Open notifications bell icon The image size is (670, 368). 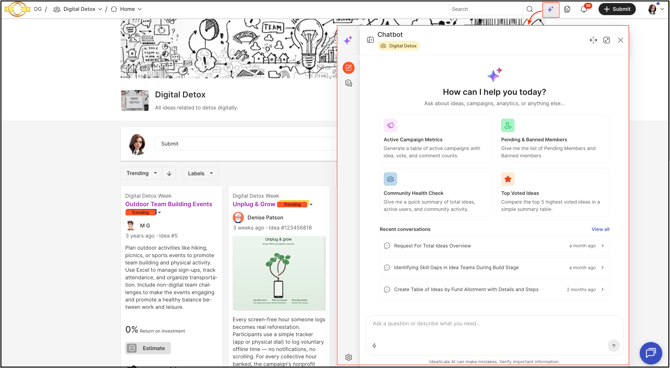click(x=584, y=9)
